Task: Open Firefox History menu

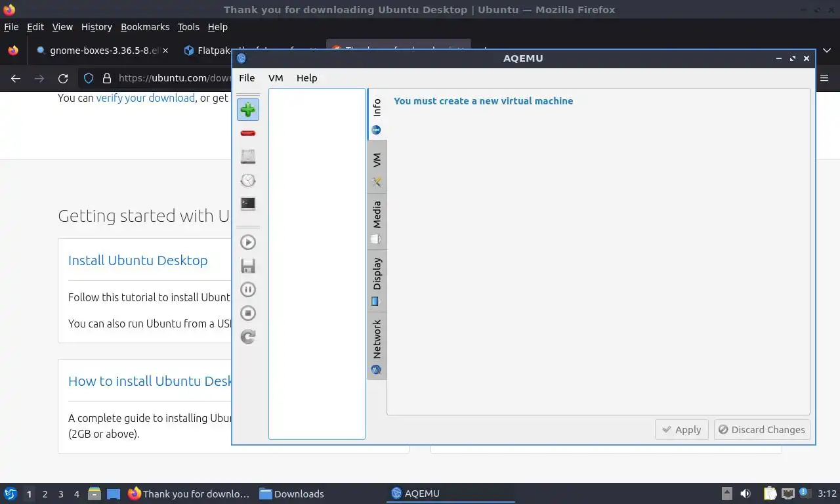Action: [96, 27]
